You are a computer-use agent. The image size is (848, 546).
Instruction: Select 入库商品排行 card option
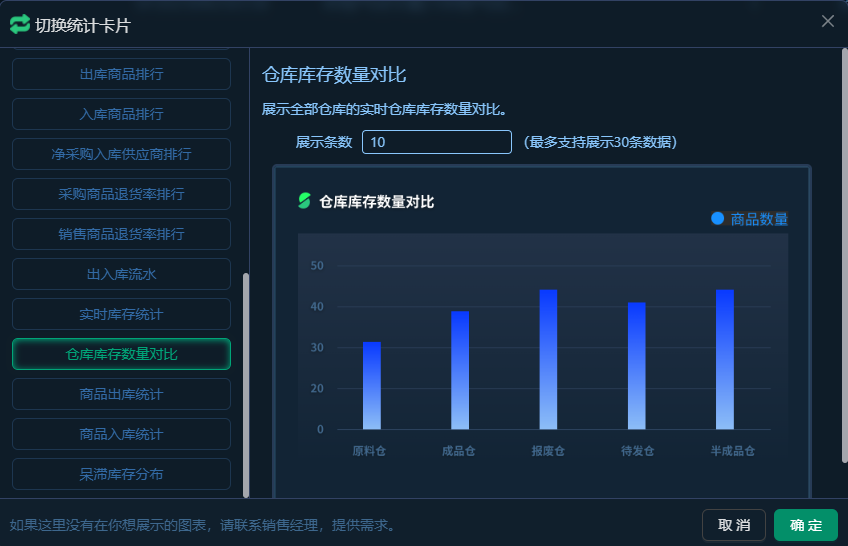click(121, 114)
